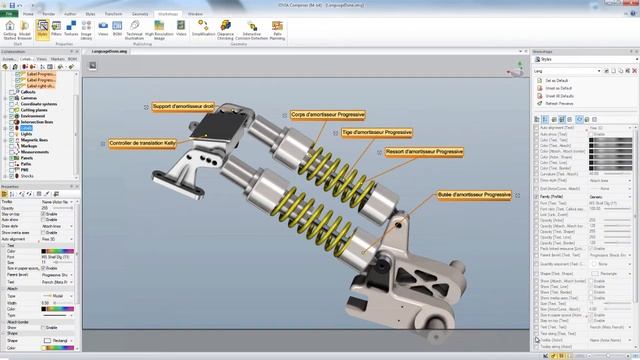Toggle the Stay on top Enable checkbox in Properties
The height and width of the screenshot is (360, 640).
[43, 214]
